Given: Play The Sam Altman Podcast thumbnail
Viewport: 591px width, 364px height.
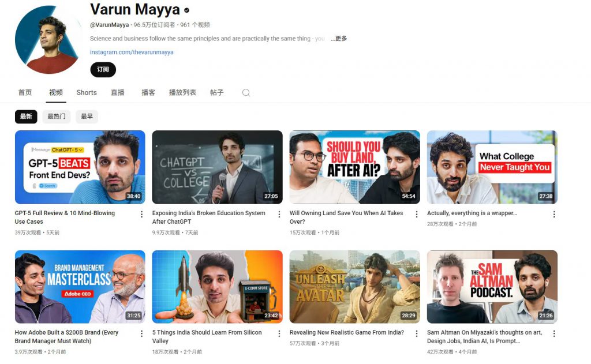Looking at the screenshot, I should pos(492,287).
